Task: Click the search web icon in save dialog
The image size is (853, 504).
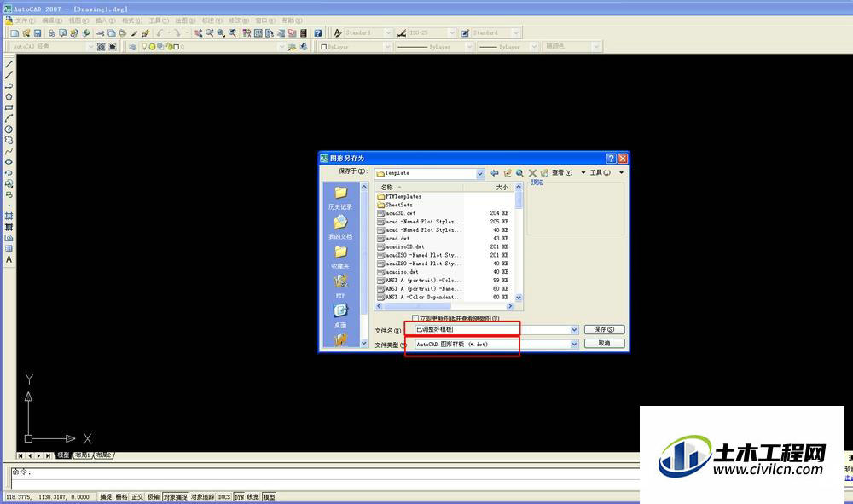Action: coord(519,173)
